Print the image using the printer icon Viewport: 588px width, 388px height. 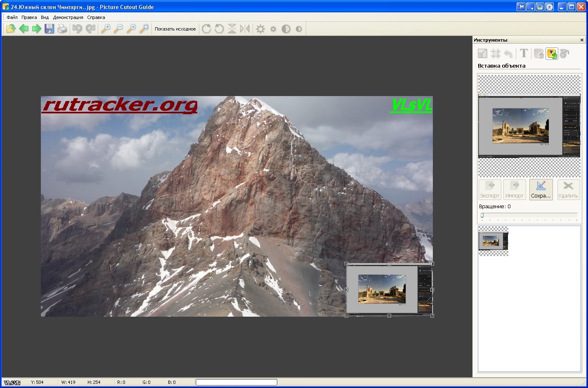point(62,29)
